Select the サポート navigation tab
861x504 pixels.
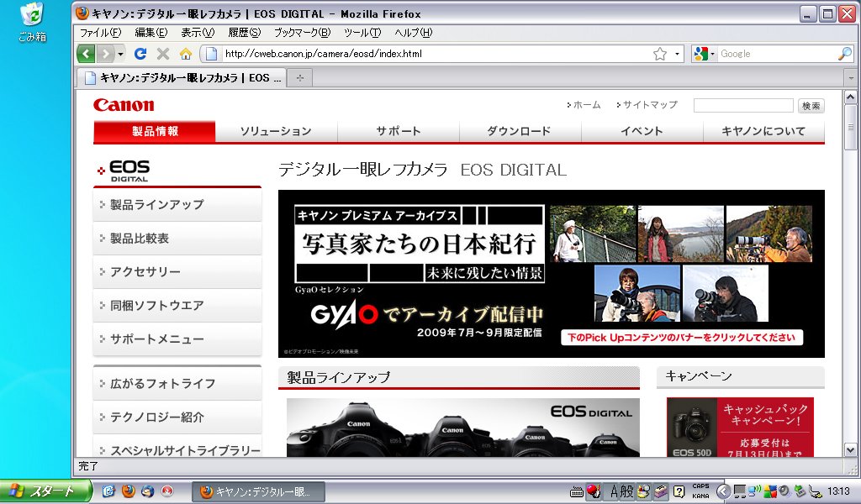coord(398,131)
